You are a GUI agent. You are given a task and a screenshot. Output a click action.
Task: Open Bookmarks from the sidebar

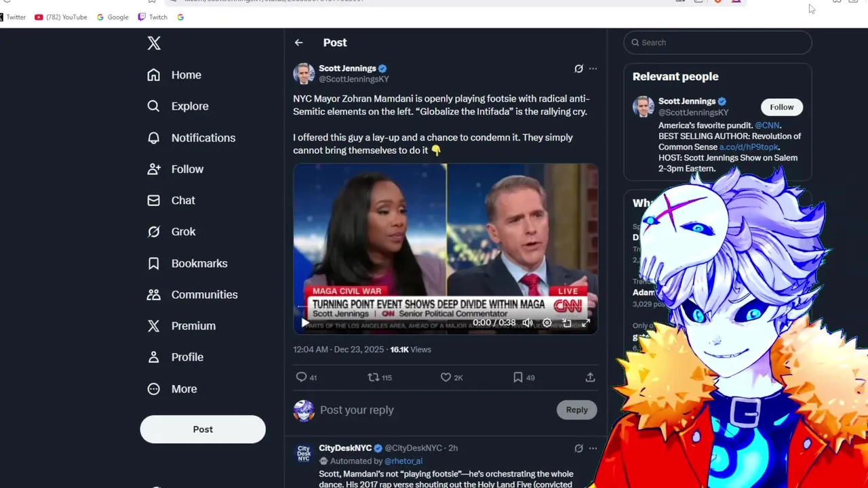point(187,263)
